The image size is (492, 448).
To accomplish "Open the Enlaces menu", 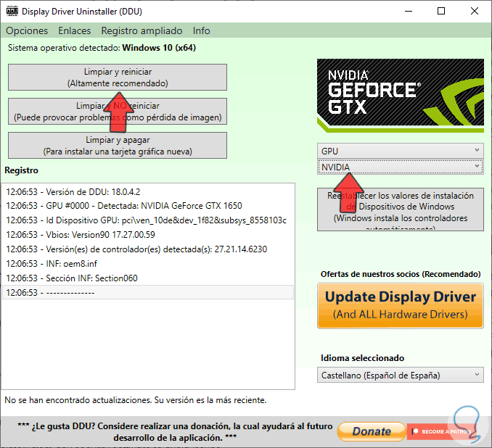I will click(74, 30).
